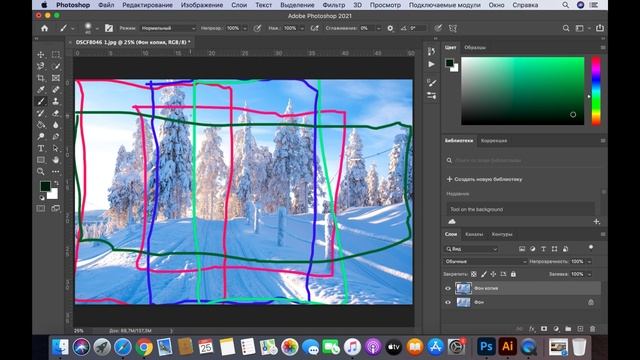This screenshot has width=640, height=360.
Task: Toggle pixel layer filter icon
Action: (x=522, y=249)
